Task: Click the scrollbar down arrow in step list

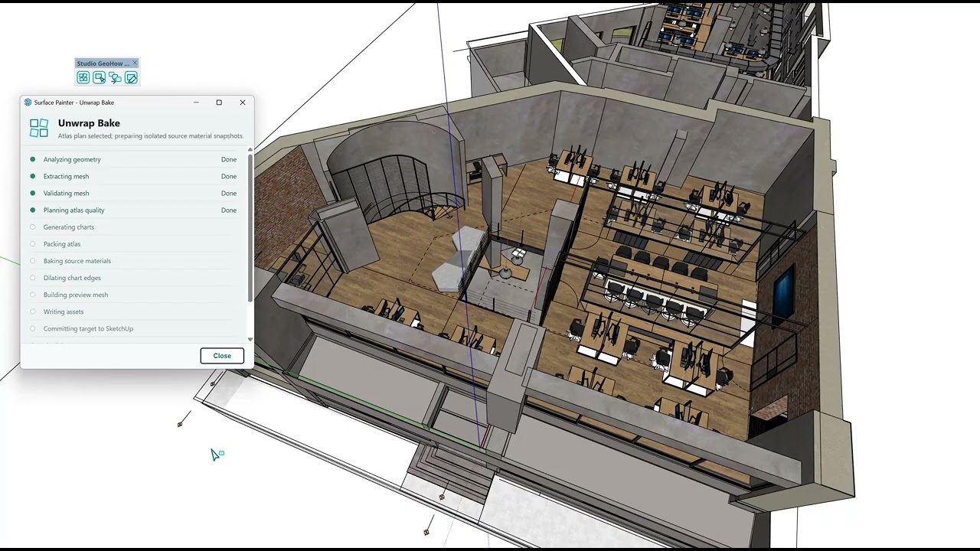Action: [x=250, y=339]
